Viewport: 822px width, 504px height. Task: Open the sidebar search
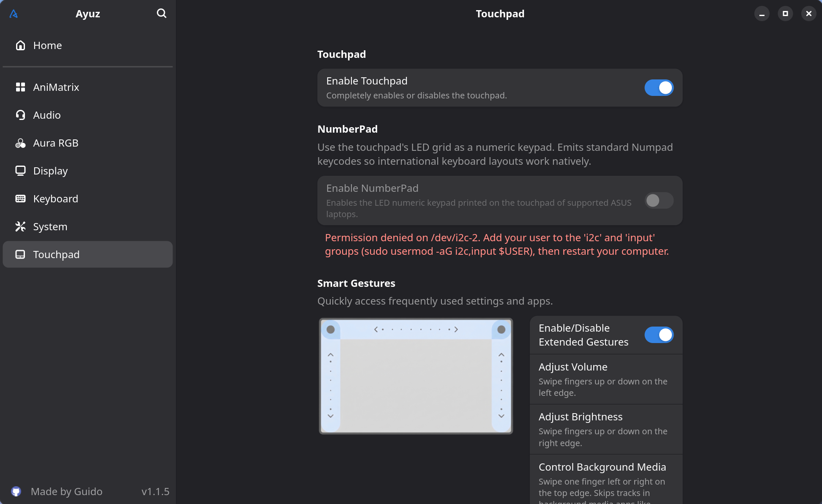(162, 14)
